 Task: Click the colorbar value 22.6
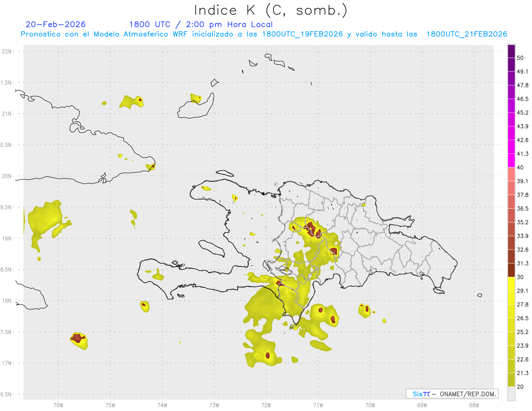(523, 360)
